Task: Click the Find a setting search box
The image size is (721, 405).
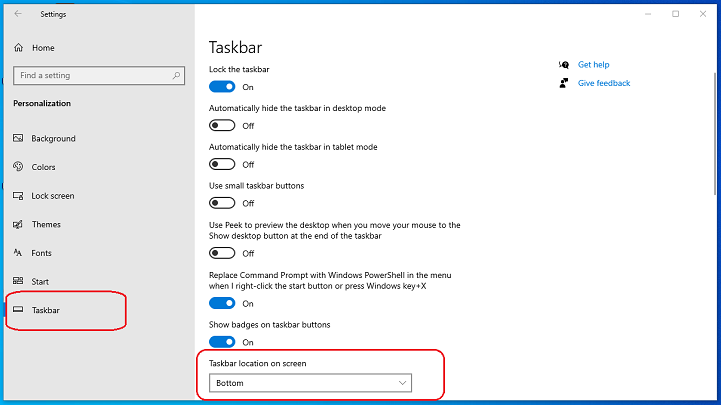Action: (99, 75)
